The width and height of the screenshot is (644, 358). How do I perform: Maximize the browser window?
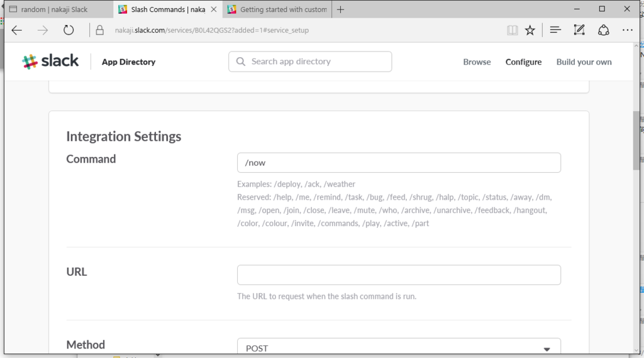coord(602,9)
